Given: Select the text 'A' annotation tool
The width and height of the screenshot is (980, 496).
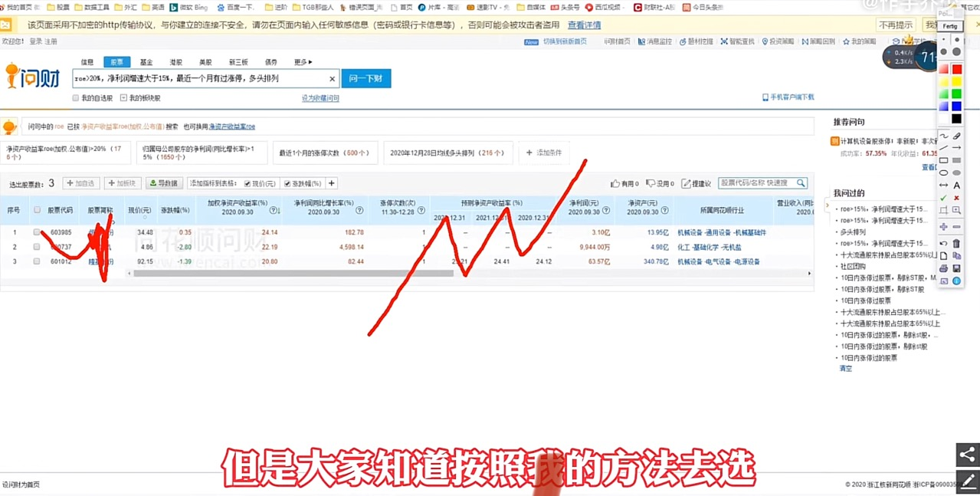Looking at the screenshot, I should click(956, 185).
